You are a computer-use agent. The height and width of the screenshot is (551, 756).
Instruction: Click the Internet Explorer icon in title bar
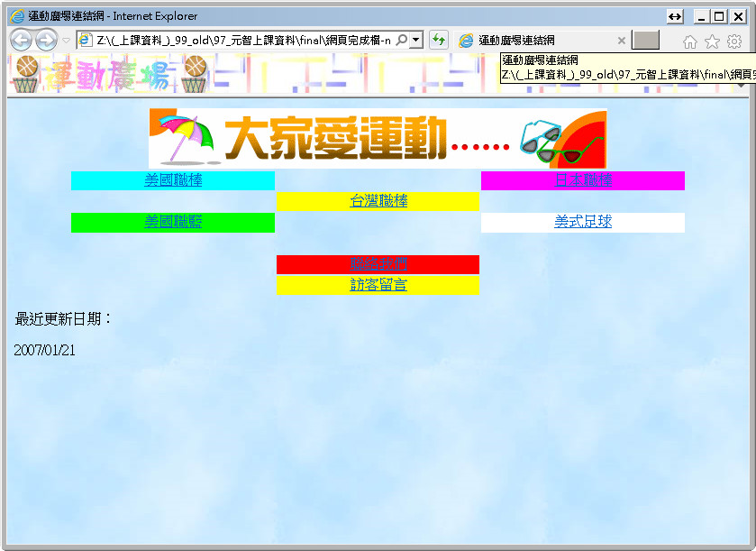click(16, 16)
